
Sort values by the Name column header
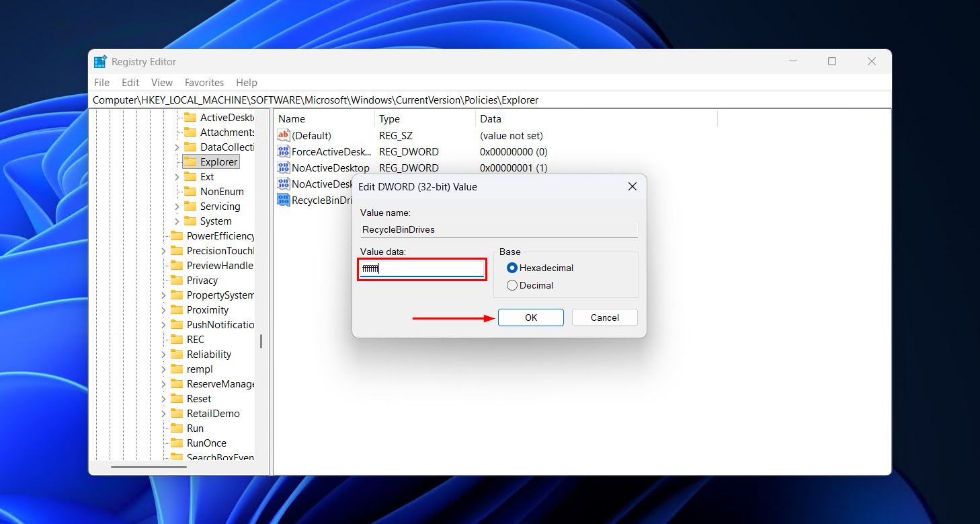324,119
